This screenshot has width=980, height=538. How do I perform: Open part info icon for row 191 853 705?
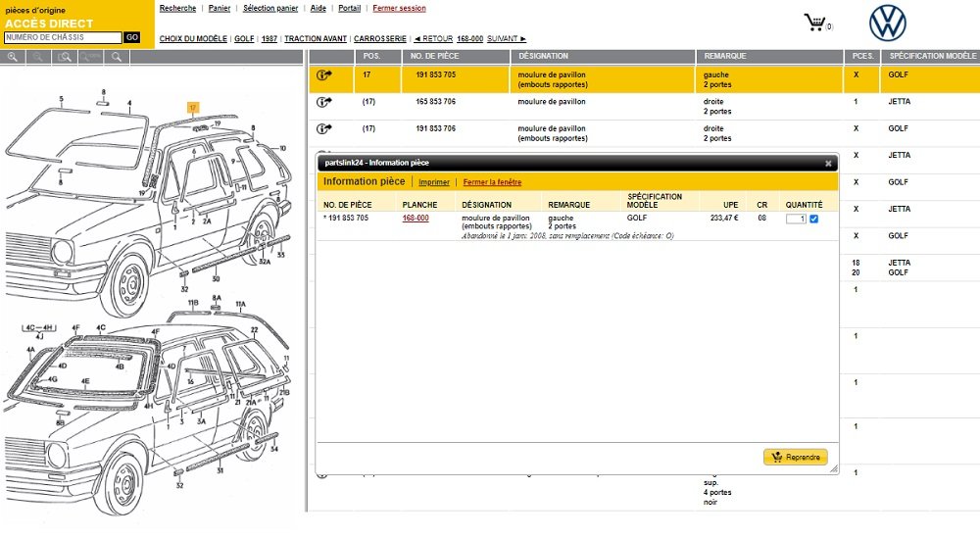tap(323, 75)
